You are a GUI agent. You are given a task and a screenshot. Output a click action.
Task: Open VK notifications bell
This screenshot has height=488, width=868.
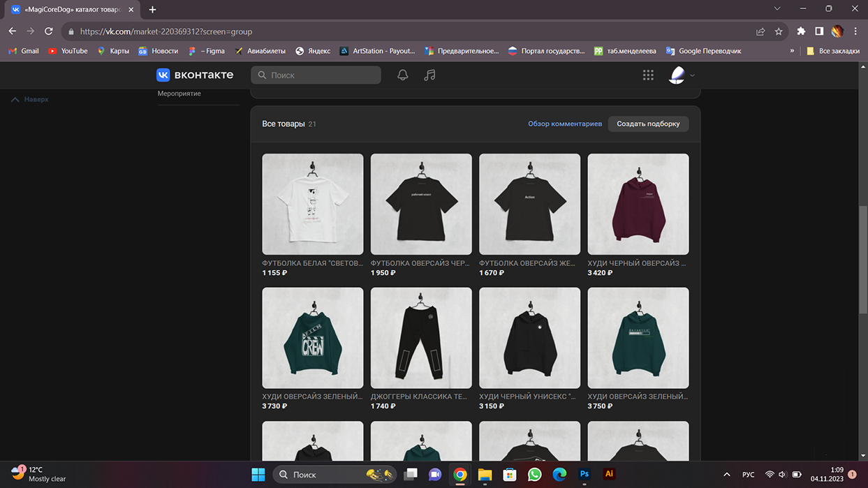click(x=402, y=75)
